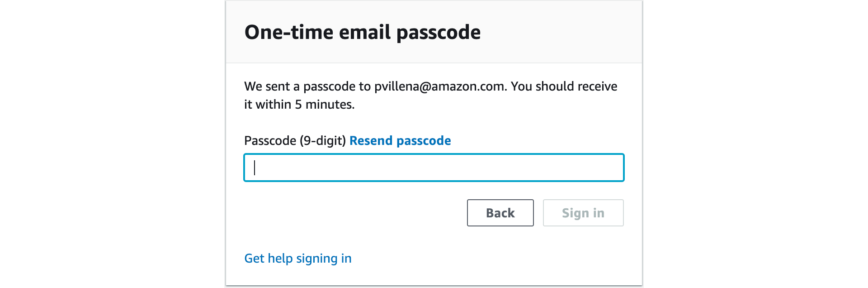Screen dimensions: 868x288
Task: Return to the previous step with Back
Action: tap(500, 213)
